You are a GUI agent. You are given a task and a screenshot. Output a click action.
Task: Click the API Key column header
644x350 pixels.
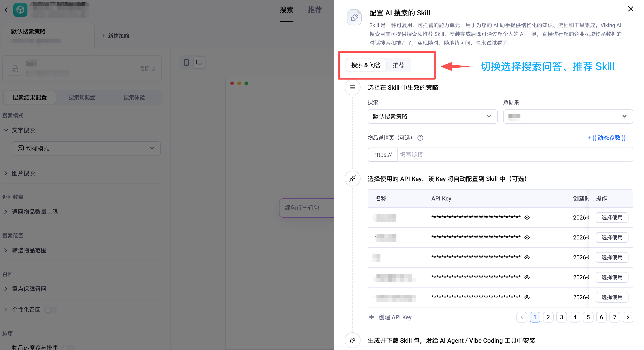point(441,198)
